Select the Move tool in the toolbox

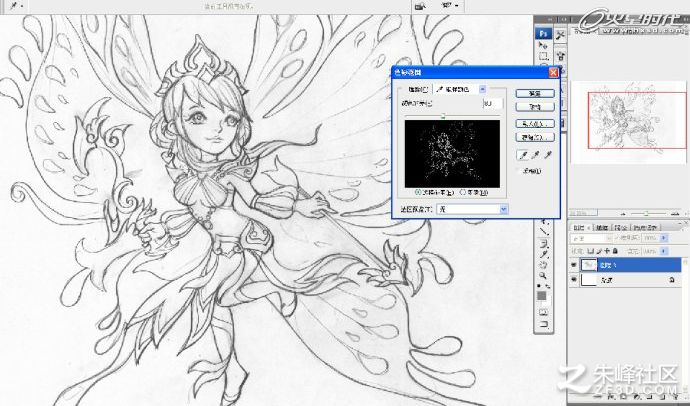pos(543,45)
